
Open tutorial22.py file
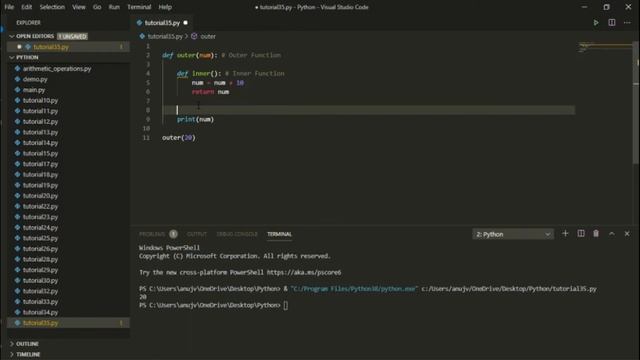[40, 207]
